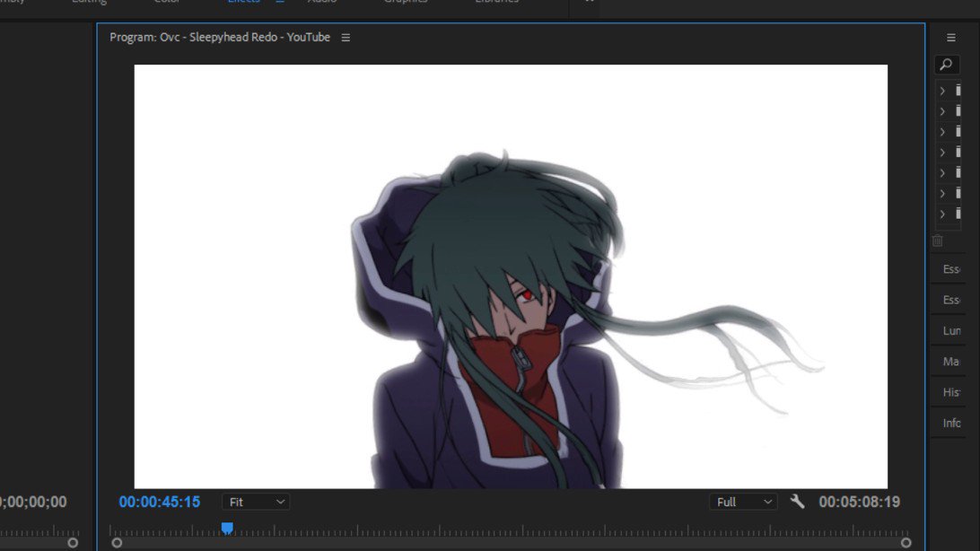Open the wrench settings button in Program monitor
This screenshot has width=980, height=551.
797,501
